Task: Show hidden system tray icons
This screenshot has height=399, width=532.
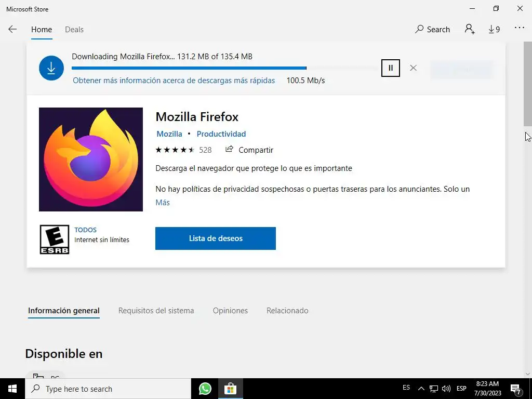Action: pyautogui.click(x=421, y=389)
